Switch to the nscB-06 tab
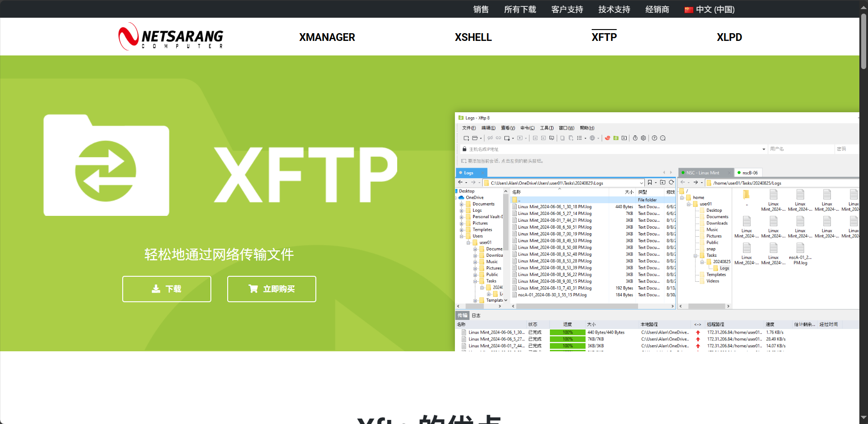Viewport: 868px width, 424px height. (x=748, y=173)
